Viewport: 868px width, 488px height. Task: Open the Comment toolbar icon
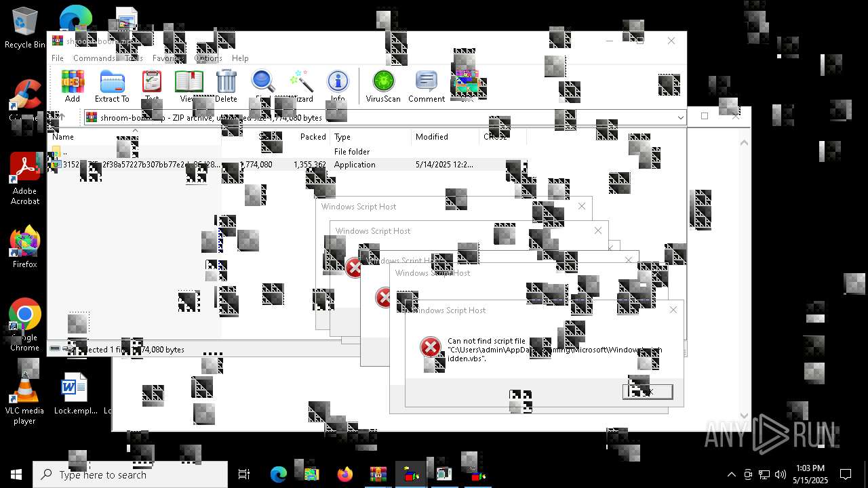tap(427, 86)
